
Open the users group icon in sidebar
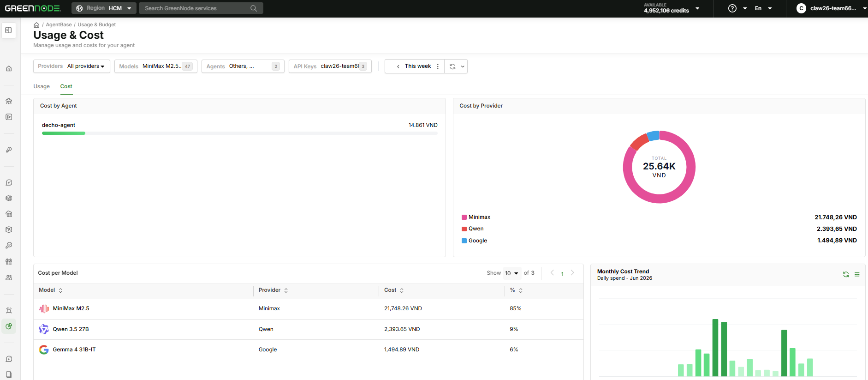pyautogui.click(x=9, y=277)
